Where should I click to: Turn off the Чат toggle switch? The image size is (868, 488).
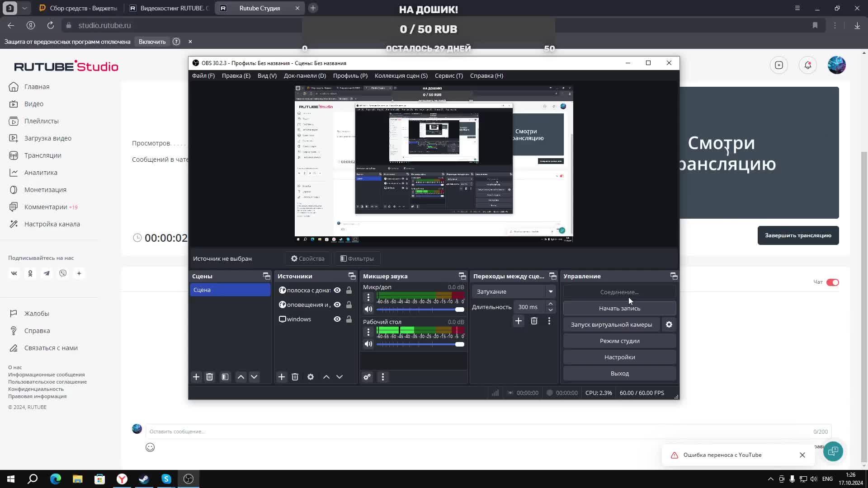[832, 282]
